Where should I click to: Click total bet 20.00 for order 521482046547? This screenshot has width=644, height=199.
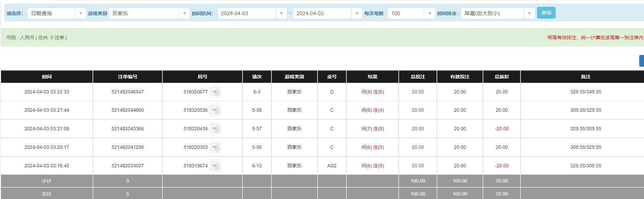(418, 92)
